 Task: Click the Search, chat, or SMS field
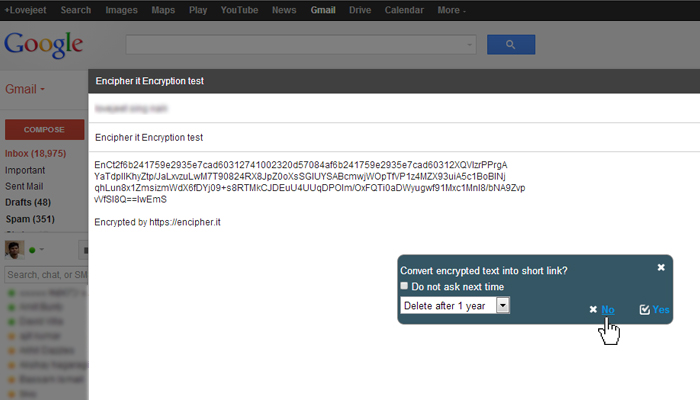(x=46, y=275)
